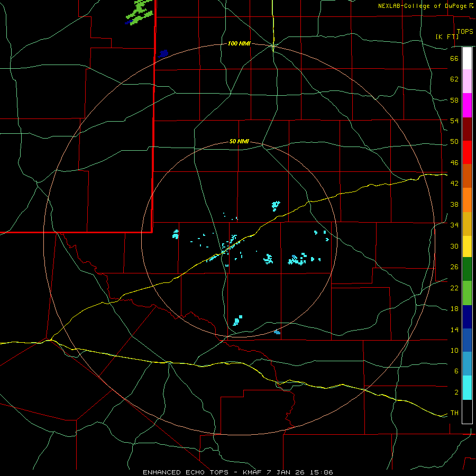Click the orange swatch between 38 and 42
Viewport: 476px width, 476px height.
[467, 200]
